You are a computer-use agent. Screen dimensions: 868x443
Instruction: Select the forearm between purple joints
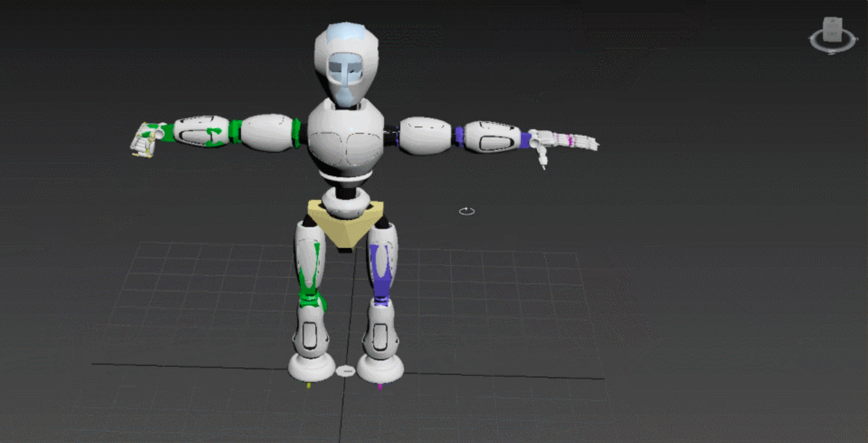tap(493, 137)
